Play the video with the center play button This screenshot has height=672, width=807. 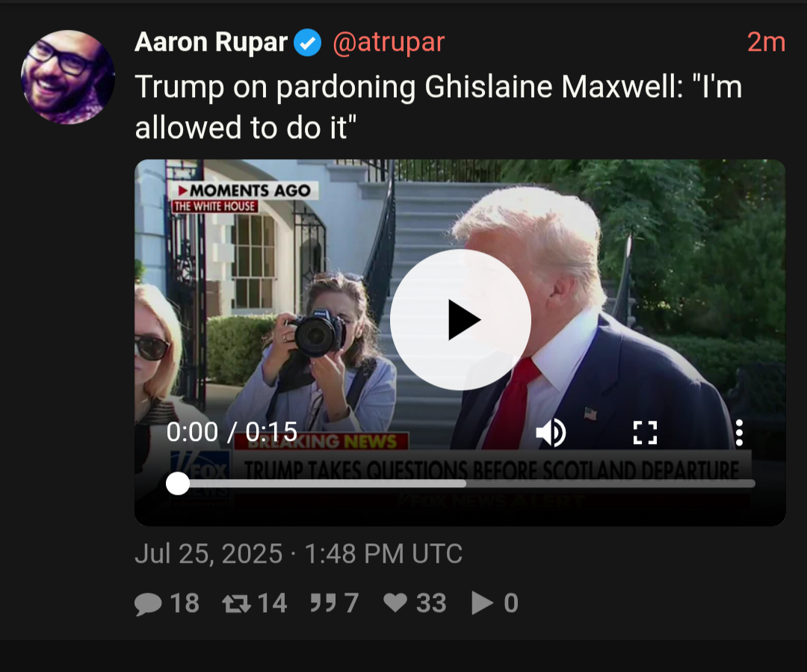pyautogui.click(x=460, y=320)
